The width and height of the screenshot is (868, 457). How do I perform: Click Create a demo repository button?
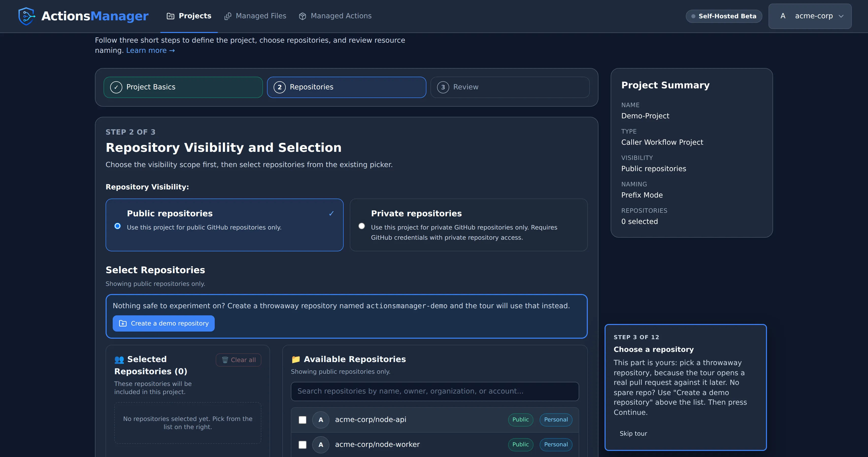tap(163, 323)
